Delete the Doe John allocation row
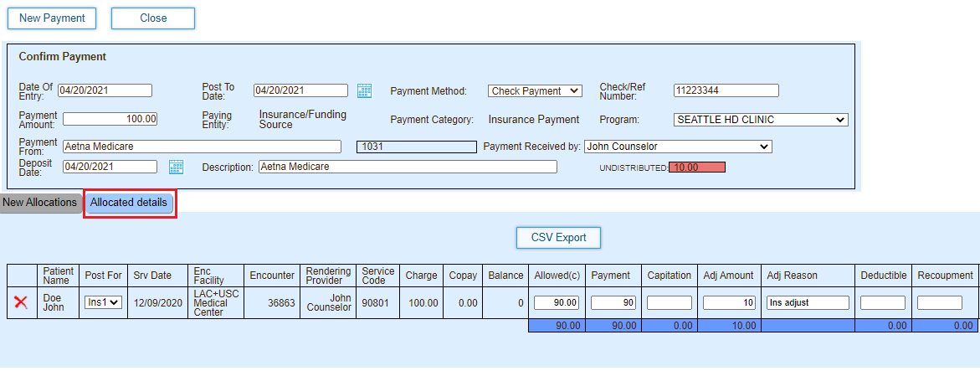The height and width of the screenshot is (371, 980). (x=21, y=303)
